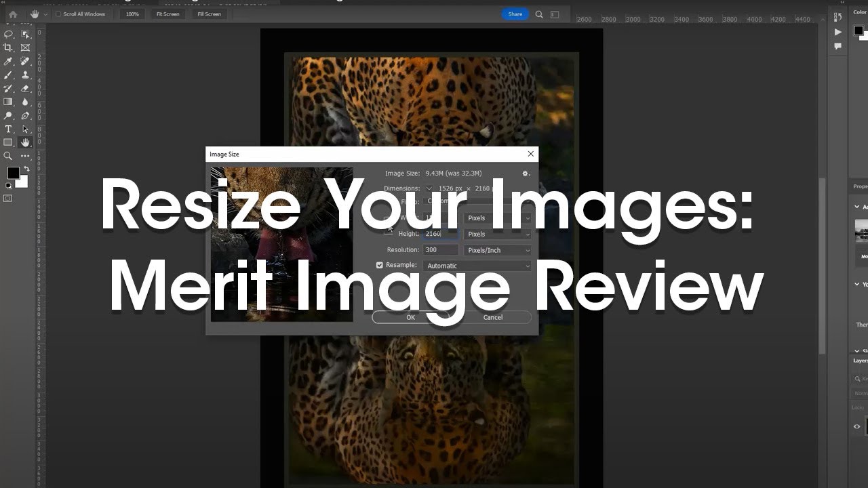Toggle the layer visibility eye icon
This screenshot has height=488, width=868.
(856, 426)
